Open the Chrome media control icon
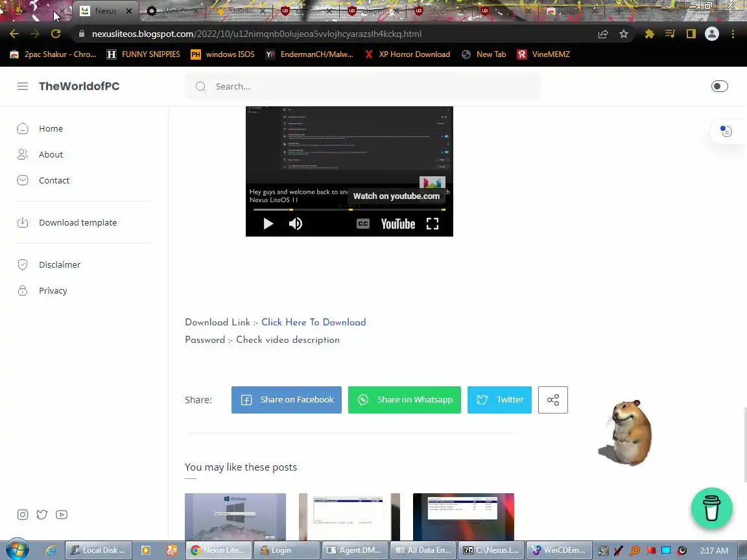Image resolution: width=747 pixels, height=560 pixels. pyautogui.click(x=670, y=34)
